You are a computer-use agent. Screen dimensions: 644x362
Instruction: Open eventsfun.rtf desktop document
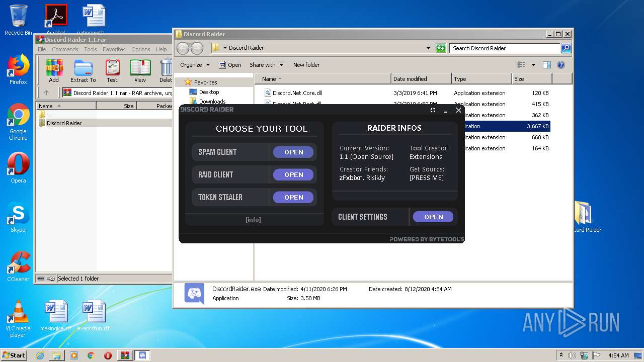click(93, 316)
